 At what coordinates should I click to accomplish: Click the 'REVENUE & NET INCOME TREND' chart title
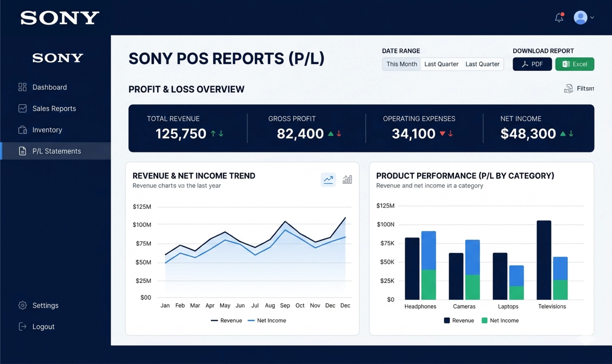tap(194, 176)
